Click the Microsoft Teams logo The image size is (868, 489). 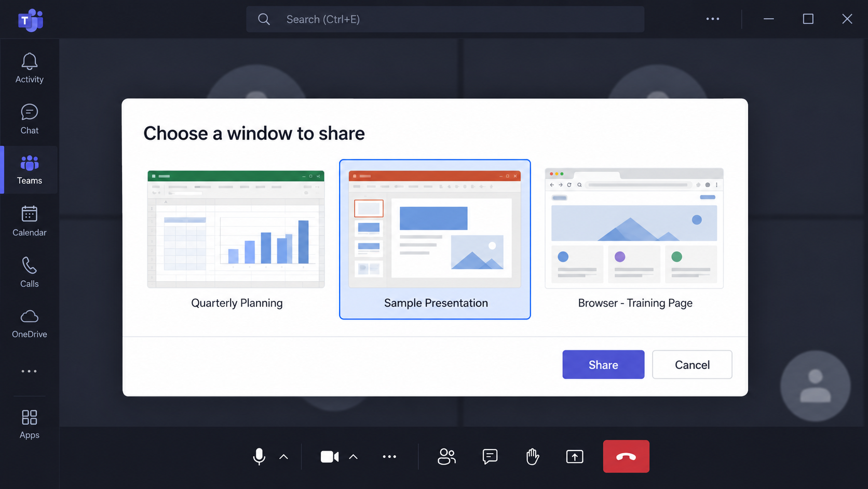point(31,20)
